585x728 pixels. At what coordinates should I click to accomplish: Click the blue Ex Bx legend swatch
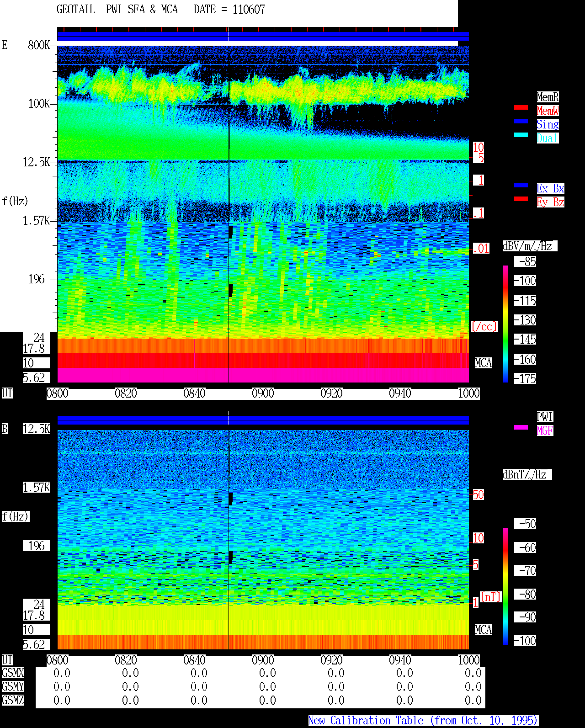coord(521,185)
